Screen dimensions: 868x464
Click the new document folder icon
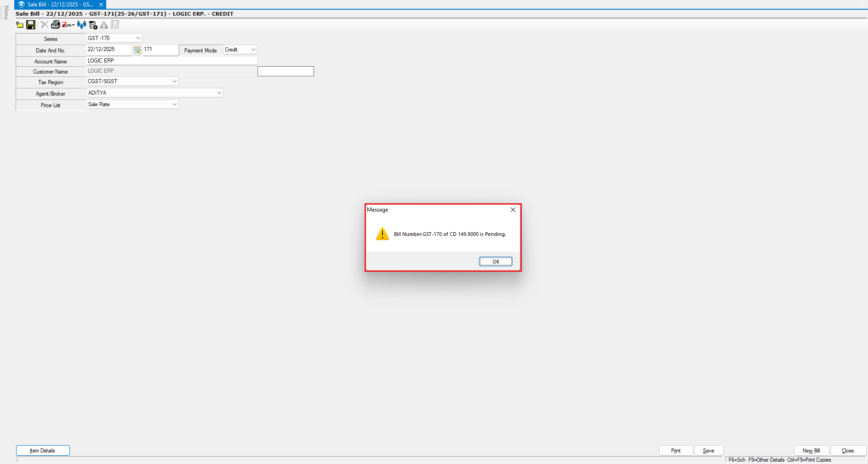(20, 25)
